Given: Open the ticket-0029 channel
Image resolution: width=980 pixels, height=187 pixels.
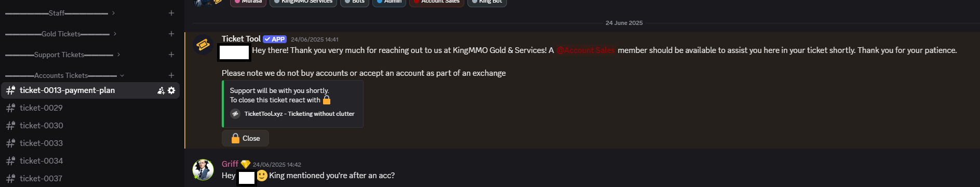Looking at the screenshot, I should (x=90, y=108).
